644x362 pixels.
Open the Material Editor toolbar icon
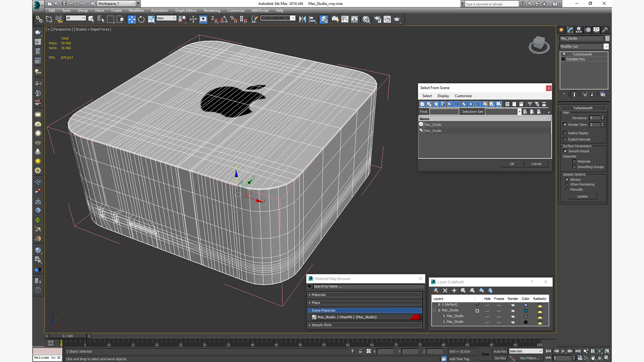(366, 19)
